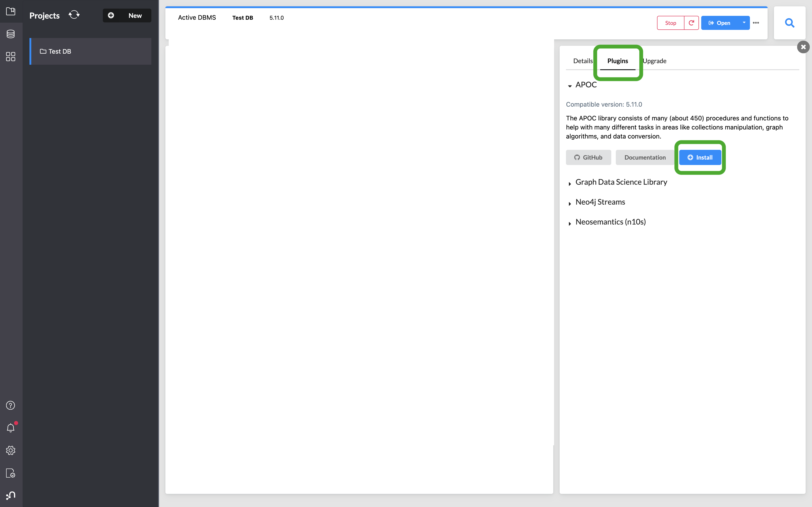Install the APOC plugin

(700, 157)
